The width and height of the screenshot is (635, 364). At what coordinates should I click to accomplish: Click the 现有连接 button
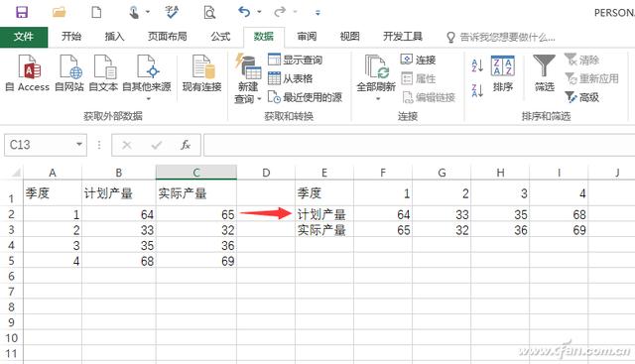(202, 72)
